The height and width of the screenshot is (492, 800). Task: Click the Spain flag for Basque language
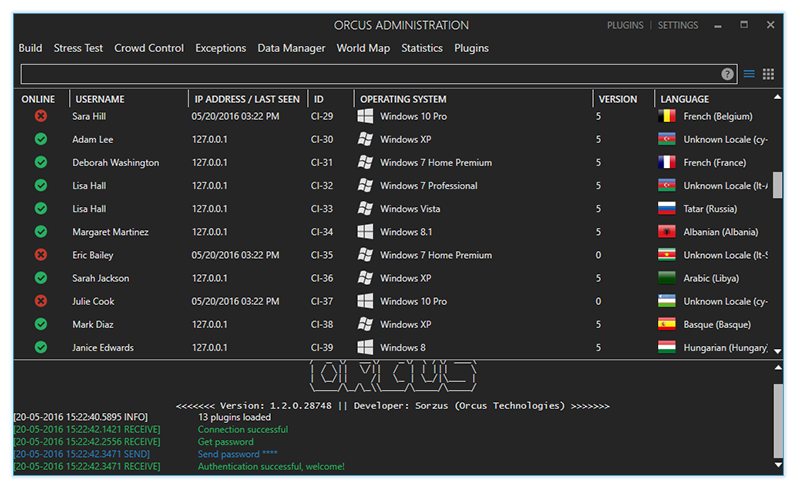[x=667, y=324]
